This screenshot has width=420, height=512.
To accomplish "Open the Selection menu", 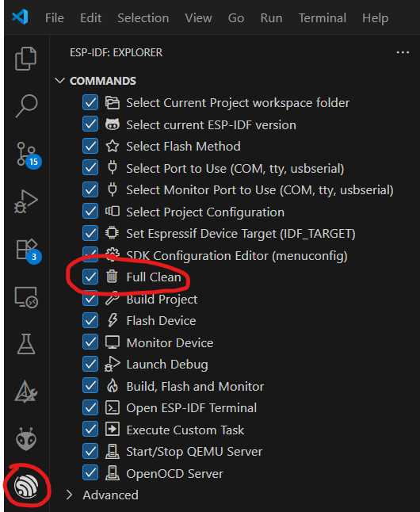I will pyautogui.click(x=143, y=18).
